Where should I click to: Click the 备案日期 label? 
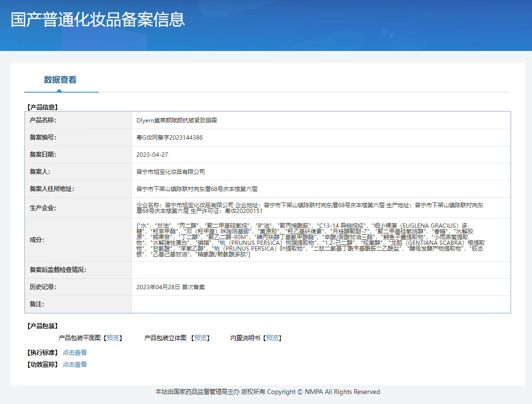(x=43, y=154)
